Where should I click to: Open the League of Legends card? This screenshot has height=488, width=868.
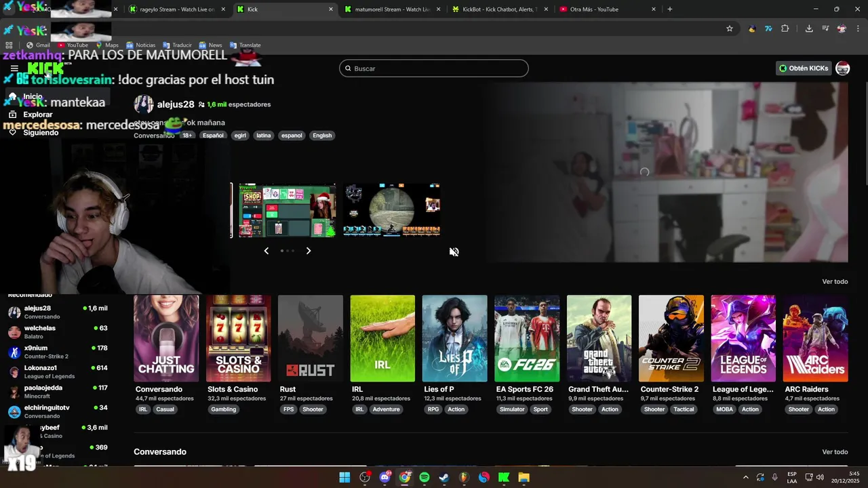743,338
